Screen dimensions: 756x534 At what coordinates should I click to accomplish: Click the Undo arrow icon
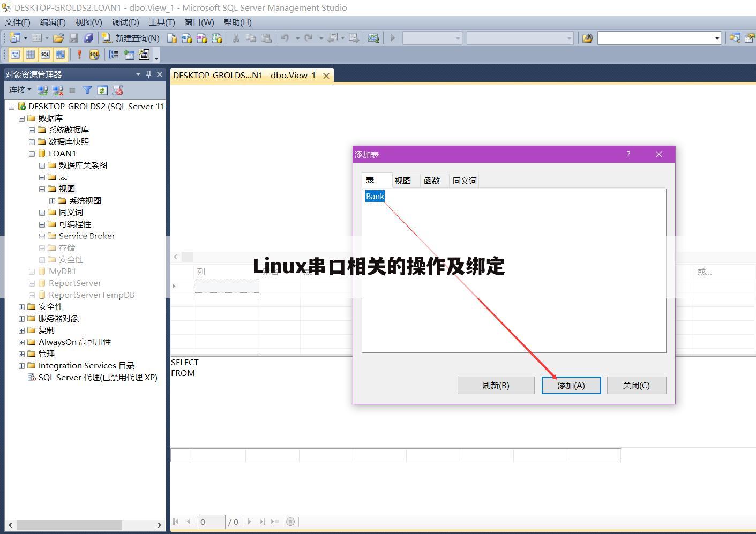[x=285, y=38]
